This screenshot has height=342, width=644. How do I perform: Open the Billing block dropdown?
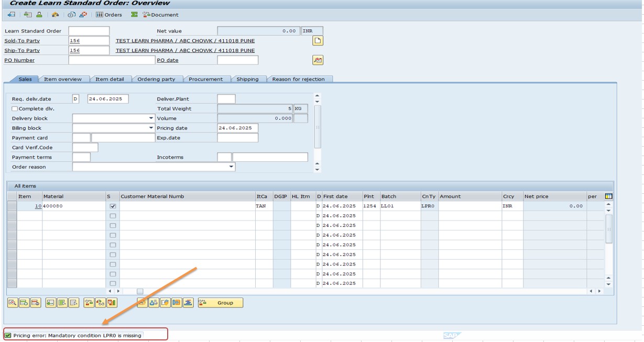[x=151, y=128]
